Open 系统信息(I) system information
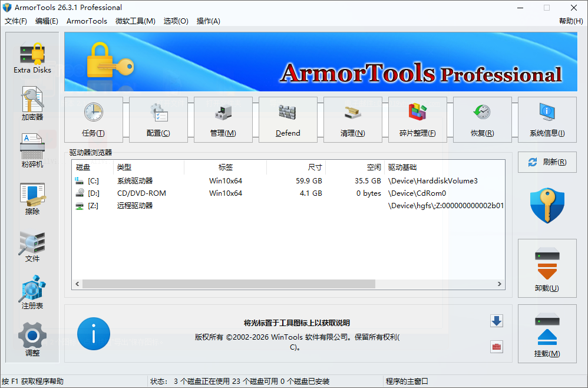 547,119
